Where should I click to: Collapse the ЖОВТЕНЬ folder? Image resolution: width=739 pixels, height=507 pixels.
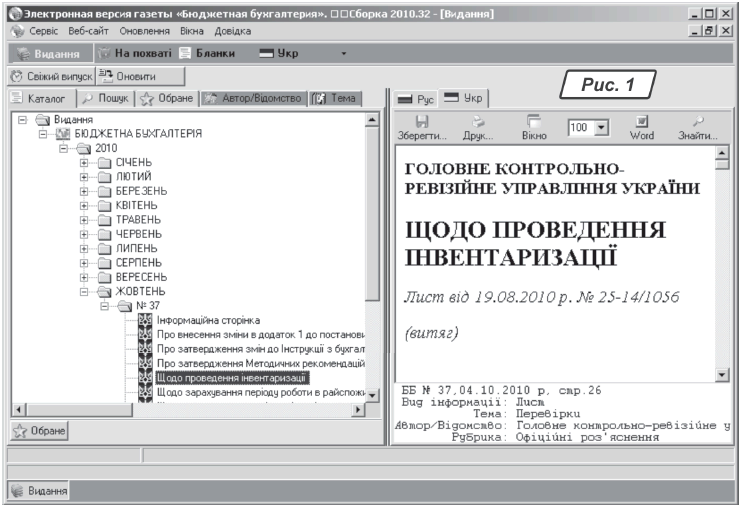85,291
